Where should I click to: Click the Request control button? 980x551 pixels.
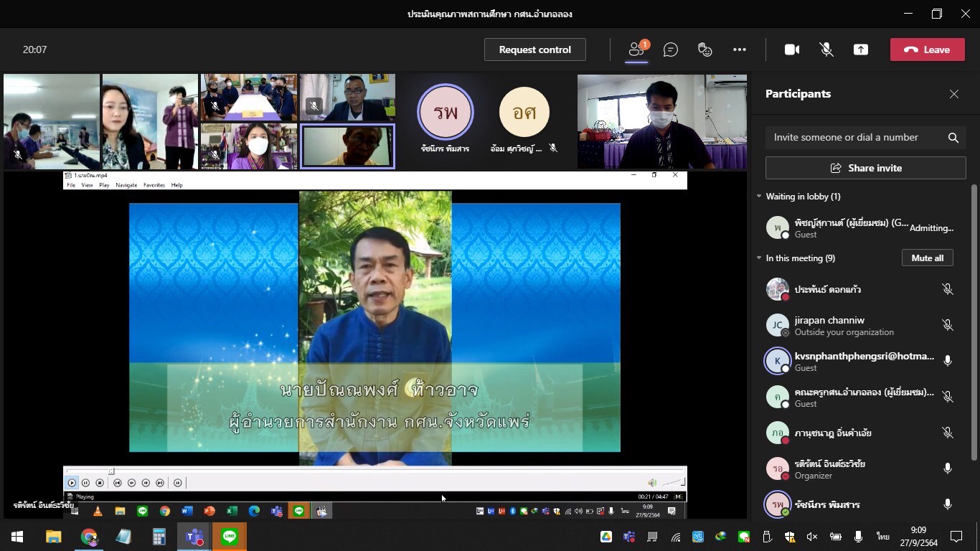534,50
